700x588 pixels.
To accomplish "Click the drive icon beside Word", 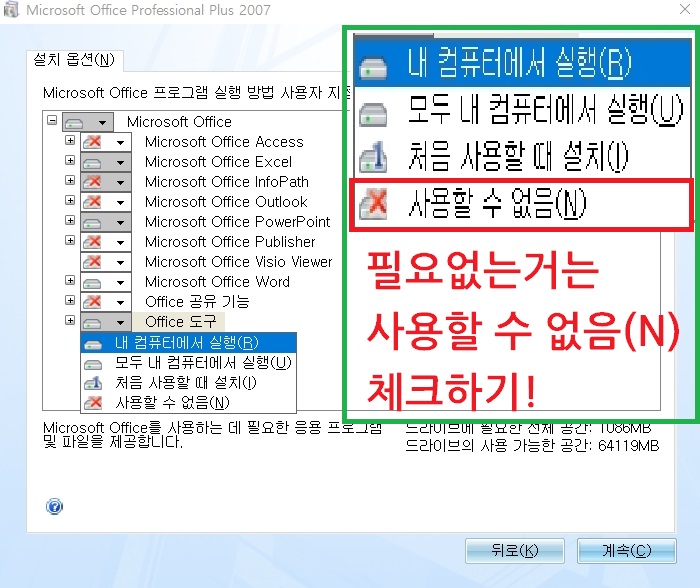I will pyautogui.click(x=92, y=283).
